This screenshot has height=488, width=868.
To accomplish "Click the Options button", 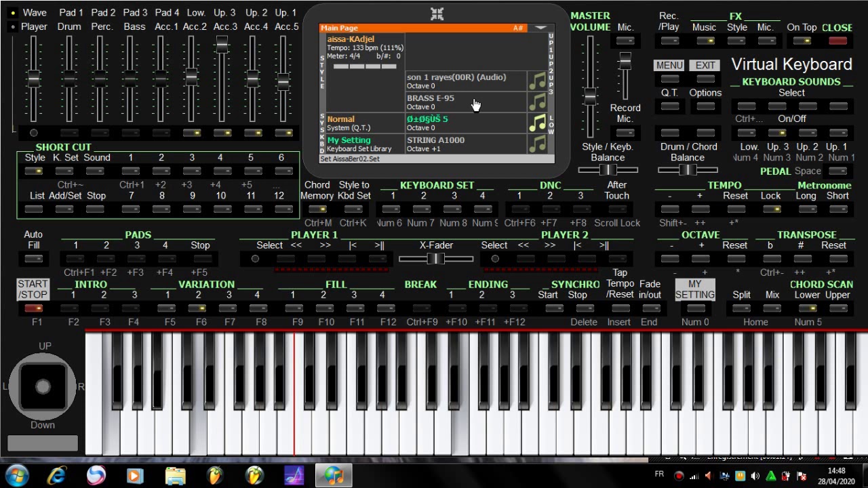I will 705,106.
